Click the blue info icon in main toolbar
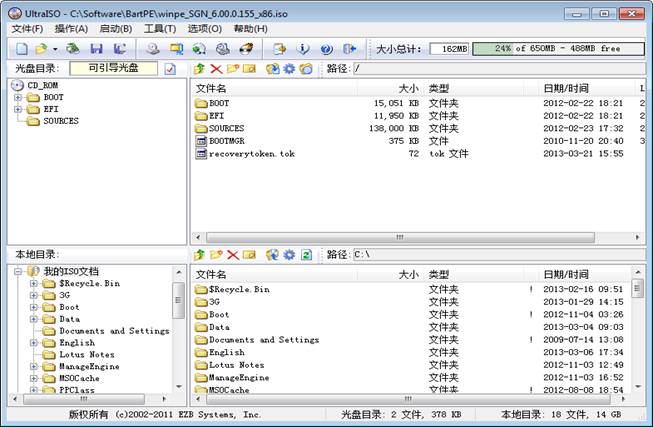 point(302,48)
